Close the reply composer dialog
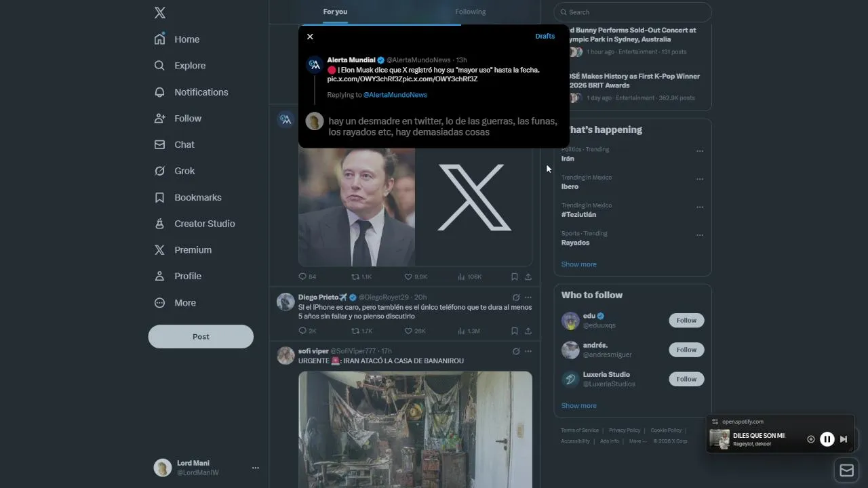The height and width of the screenshot is (488, 868). point(310,37)
